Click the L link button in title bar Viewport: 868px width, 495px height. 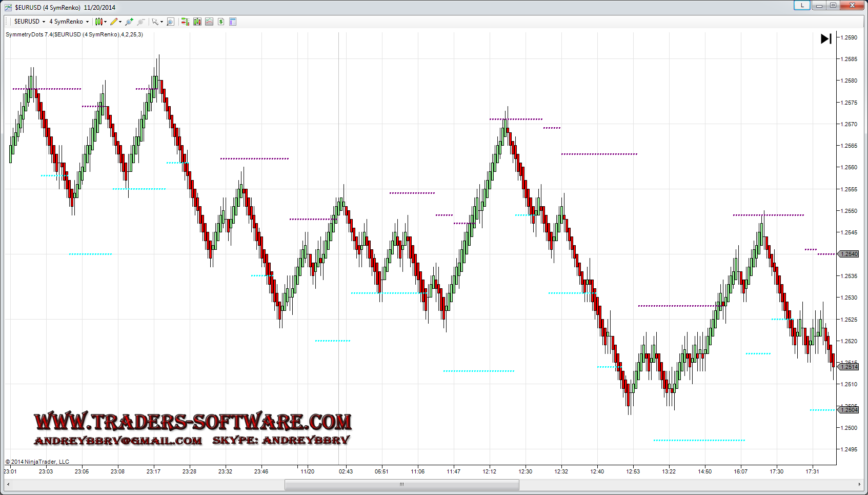[802, 5]
